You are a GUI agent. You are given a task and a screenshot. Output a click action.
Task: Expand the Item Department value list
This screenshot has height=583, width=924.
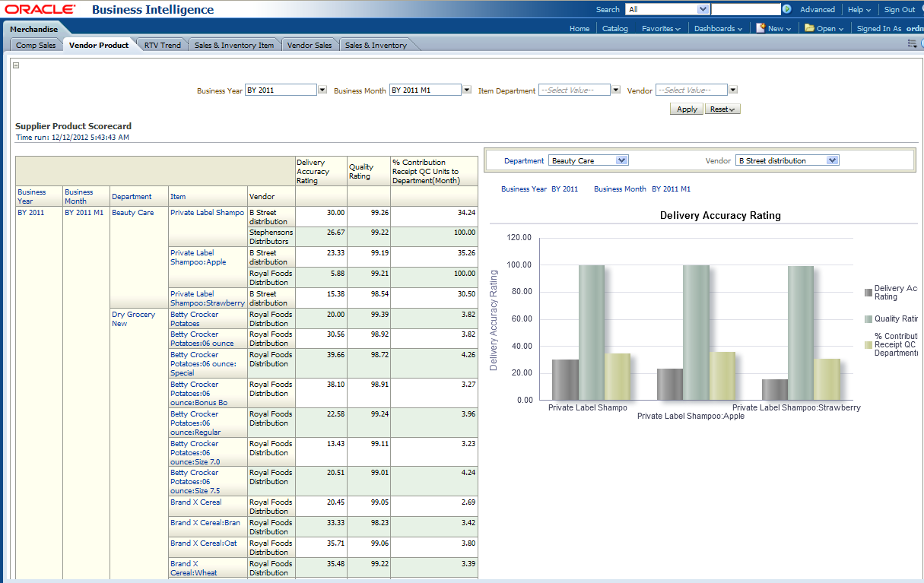point(616,90)
